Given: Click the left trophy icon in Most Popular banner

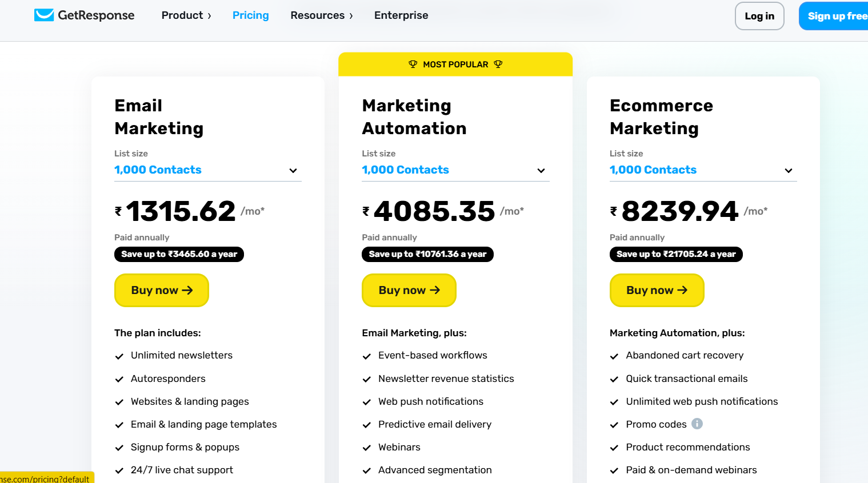Looking at the screenshot, I should 413,65.
